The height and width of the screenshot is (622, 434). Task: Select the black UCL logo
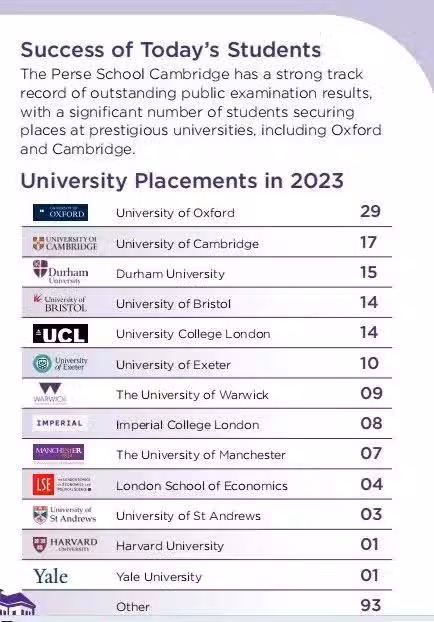pyautogui.click(x=60, y=334)
